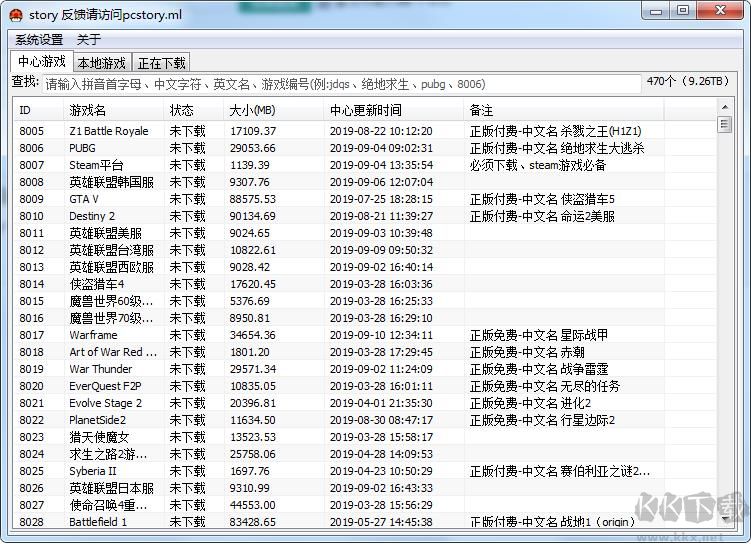Select the PUBG game row
Screen dimensions: 751x544
tap(364, 148)
